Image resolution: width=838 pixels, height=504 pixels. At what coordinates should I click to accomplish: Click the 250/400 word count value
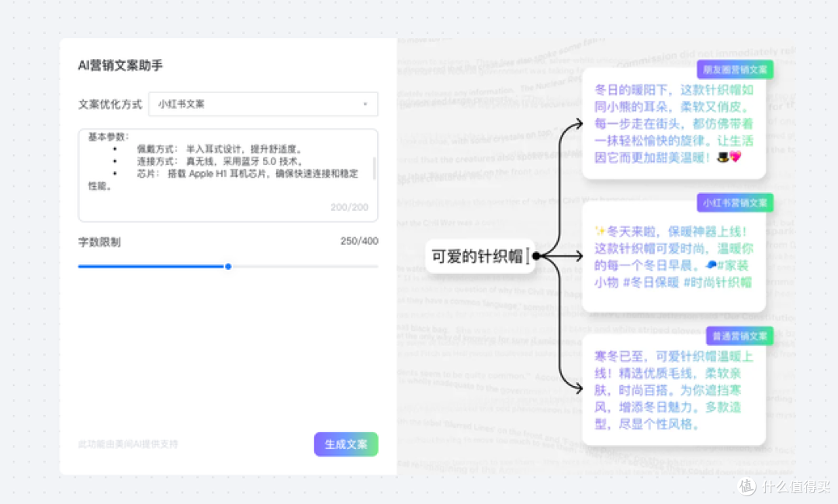point(359,241)
